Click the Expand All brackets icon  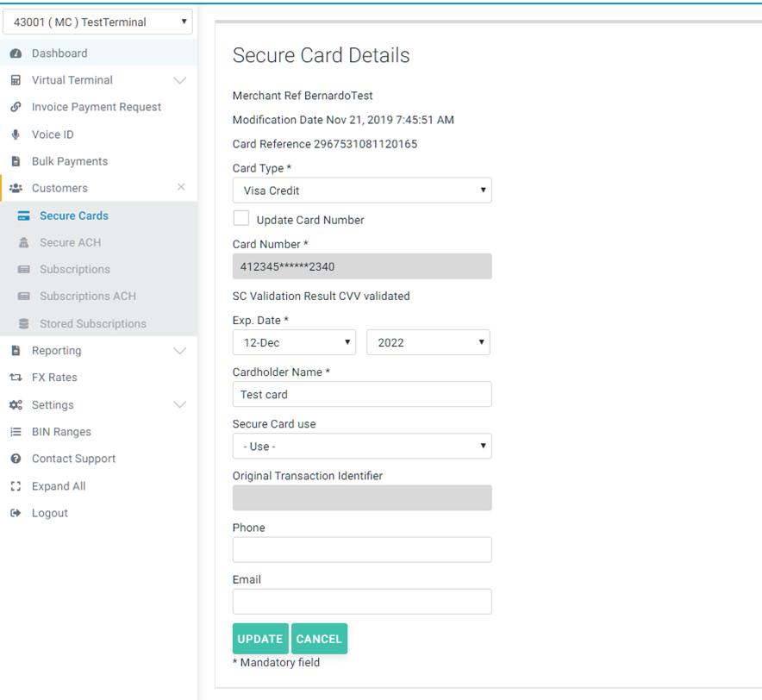tap(16, 486)
